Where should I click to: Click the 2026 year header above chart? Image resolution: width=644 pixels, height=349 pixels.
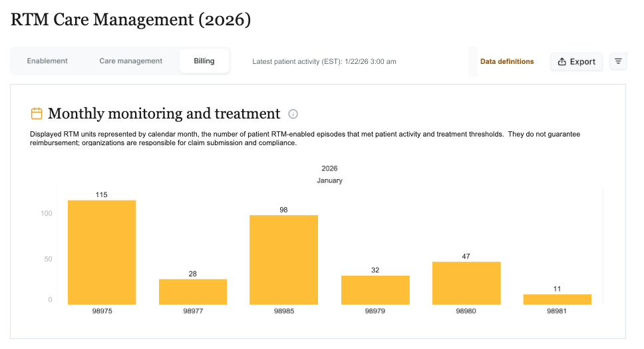tap(329, 169)
